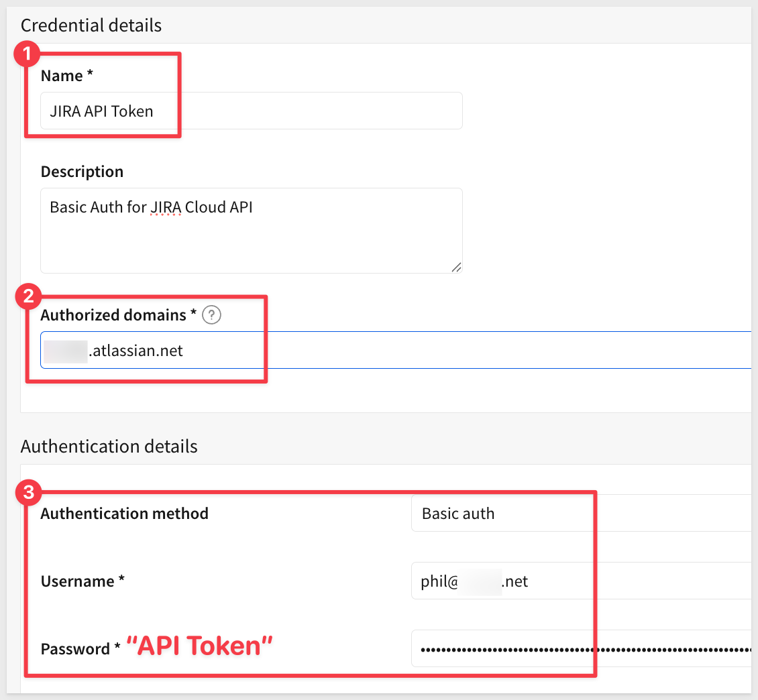Focus the Name field containing JIRA API Token

click(252, 111)
